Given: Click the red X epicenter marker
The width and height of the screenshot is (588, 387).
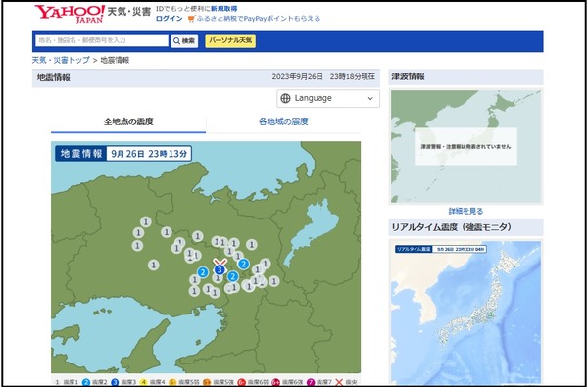Looking at the screenshot, I should (220, 262).
